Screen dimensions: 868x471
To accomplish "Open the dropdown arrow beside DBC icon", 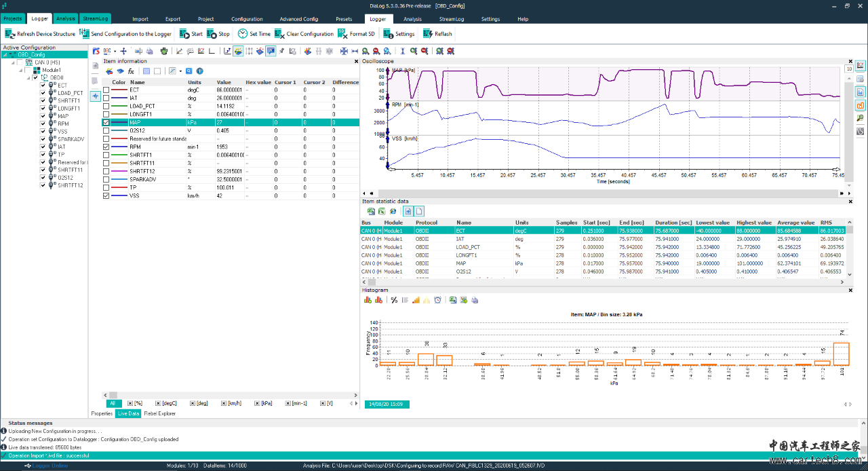I will 115,51.
